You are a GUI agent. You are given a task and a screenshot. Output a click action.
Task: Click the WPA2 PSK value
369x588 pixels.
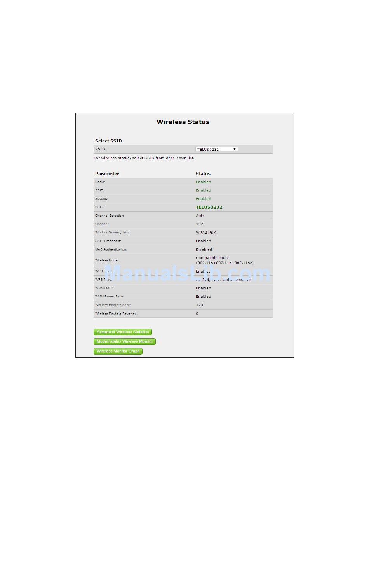[206, 233]
